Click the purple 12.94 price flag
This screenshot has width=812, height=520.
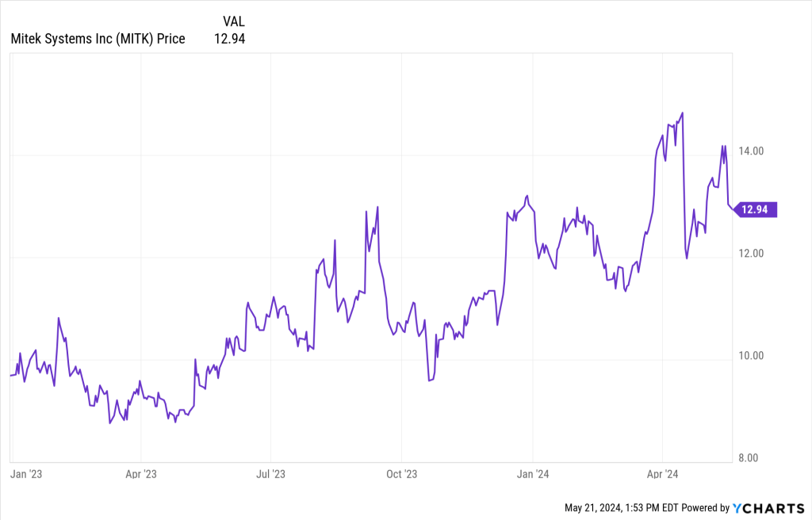click(x=756, y=209)
